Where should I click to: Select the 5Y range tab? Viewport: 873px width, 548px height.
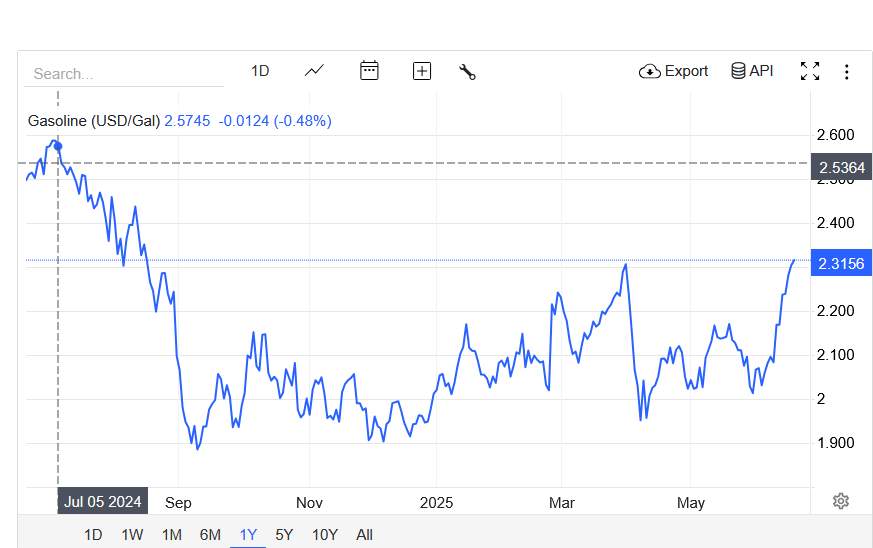284,535
